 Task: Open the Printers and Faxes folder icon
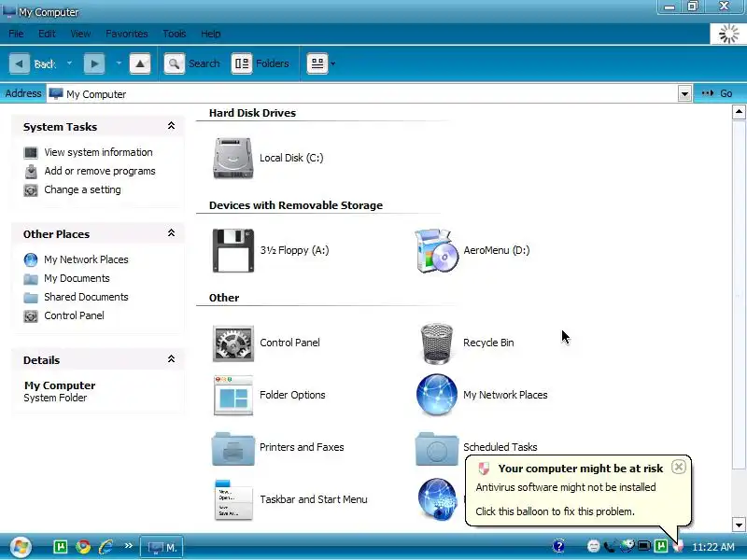click(x=233, y=448)
